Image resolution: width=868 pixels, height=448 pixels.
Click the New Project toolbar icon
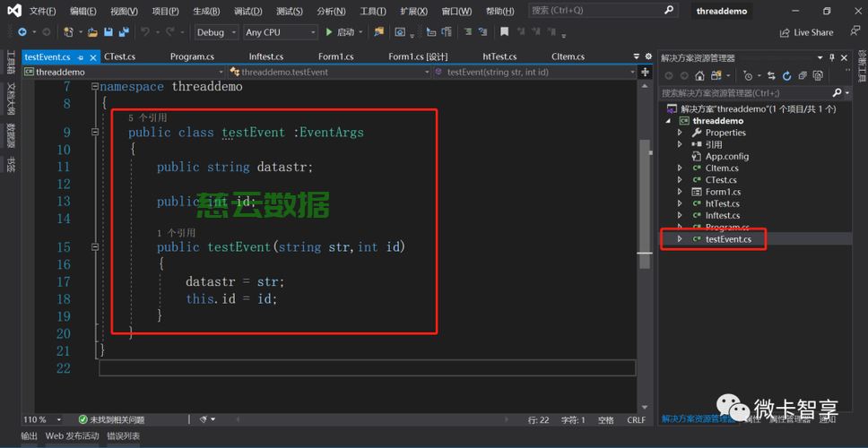(68, 32)
